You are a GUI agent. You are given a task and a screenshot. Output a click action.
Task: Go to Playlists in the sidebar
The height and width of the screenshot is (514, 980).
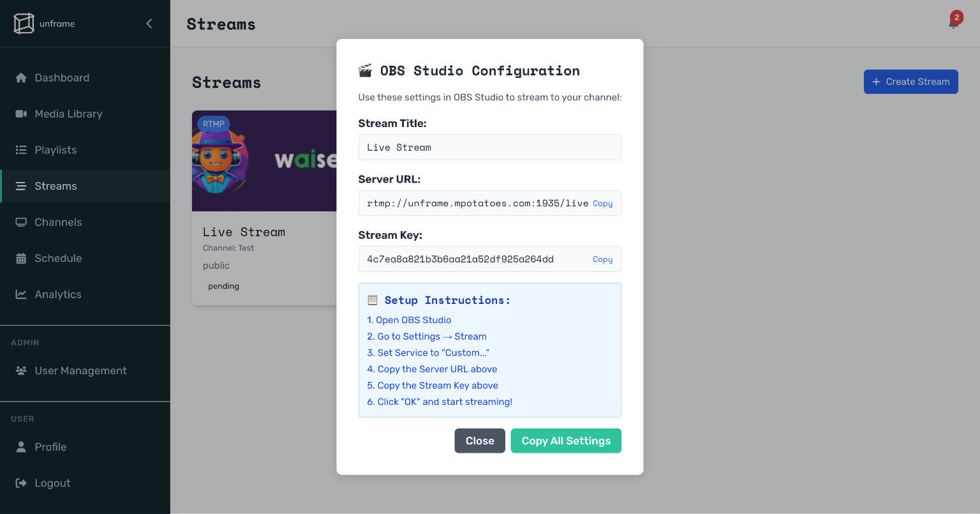pyautogui.click(x=85, y=150)
